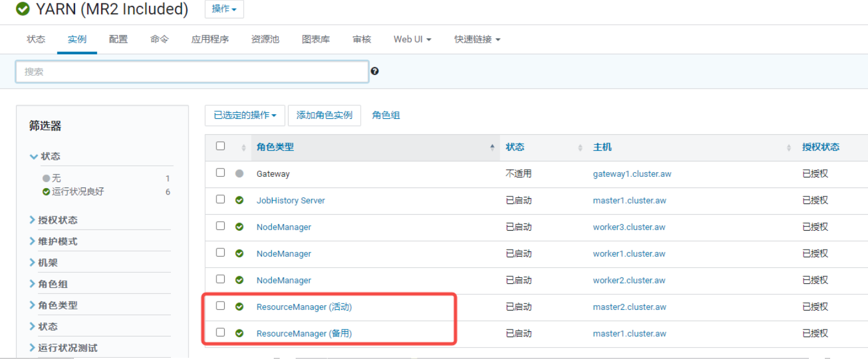
Task: Go to the 命令 tab
Action: (160, 40)
